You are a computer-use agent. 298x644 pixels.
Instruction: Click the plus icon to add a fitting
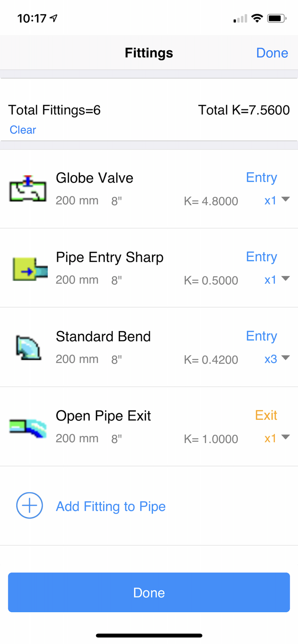(x=29, y=505)
